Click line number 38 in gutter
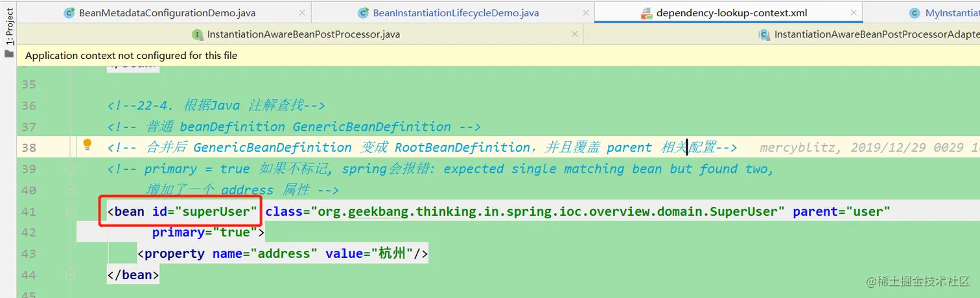Image resolution: width=980 pixels, height=298 pixels. click(29, 148)
